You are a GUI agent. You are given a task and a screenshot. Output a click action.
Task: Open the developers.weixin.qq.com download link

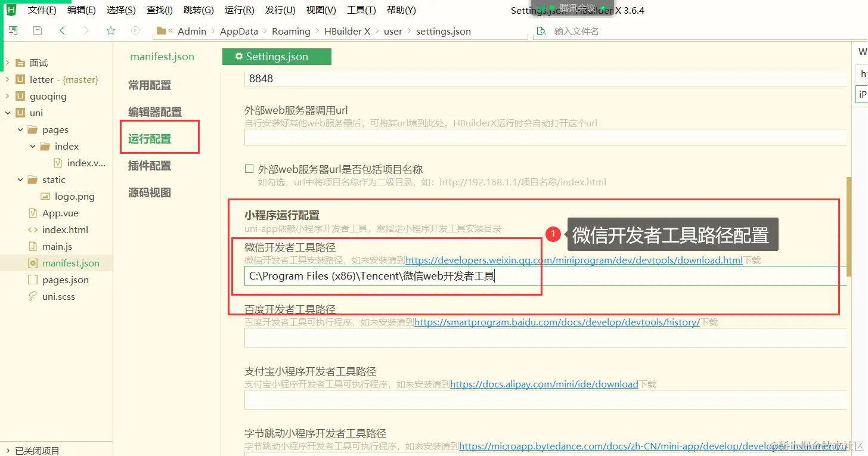coord(574,260)
